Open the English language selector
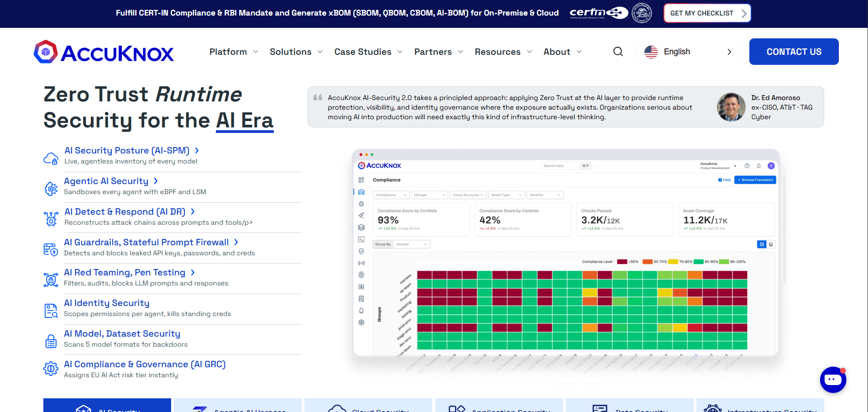The width and height of the screenshot is (868, 412). pyautogui.click(x=687, y=52)
